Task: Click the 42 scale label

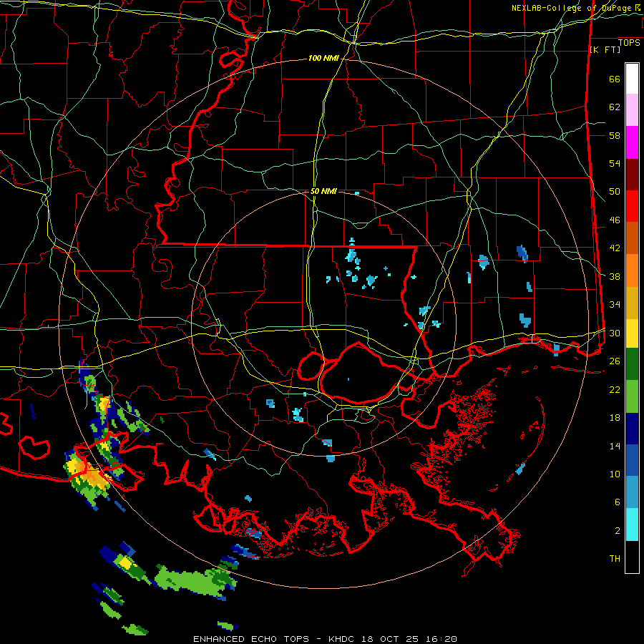Action: 615,248
